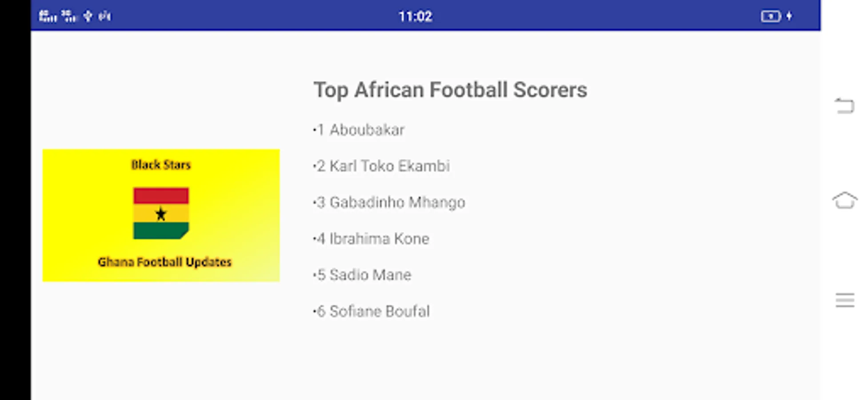Tap the USB status icon
The image size is (868, 400).
coord(88,16)
